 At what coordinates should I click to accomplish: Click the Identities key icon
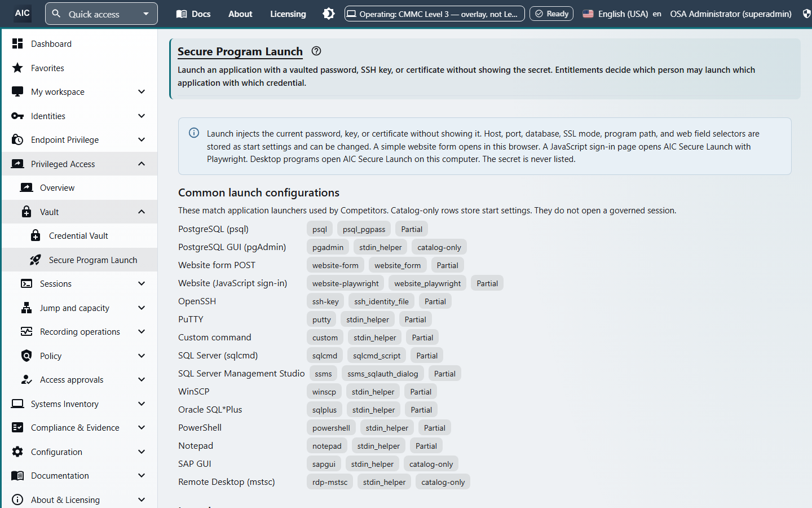pos(17,116)
